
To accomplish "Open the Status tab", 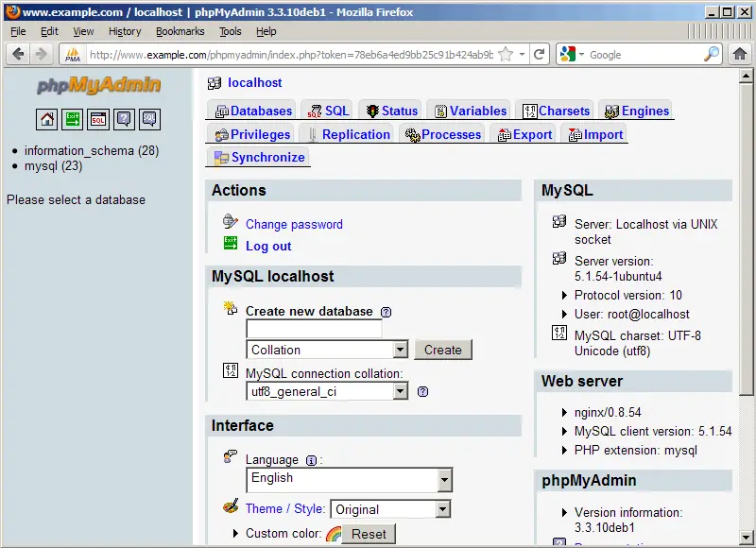I will click(x=392, y=111).
